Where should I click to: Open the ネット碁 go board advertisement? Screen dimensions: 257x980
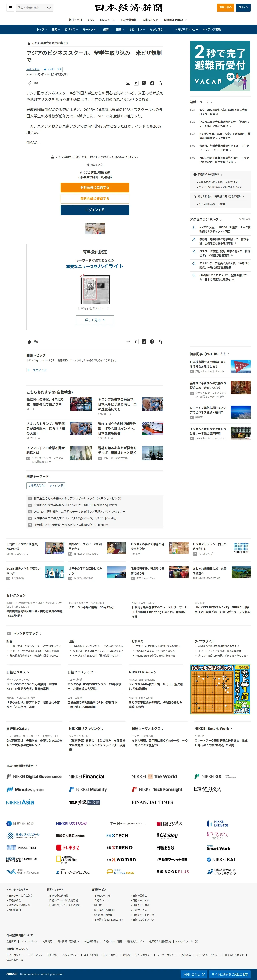[220, 689]
